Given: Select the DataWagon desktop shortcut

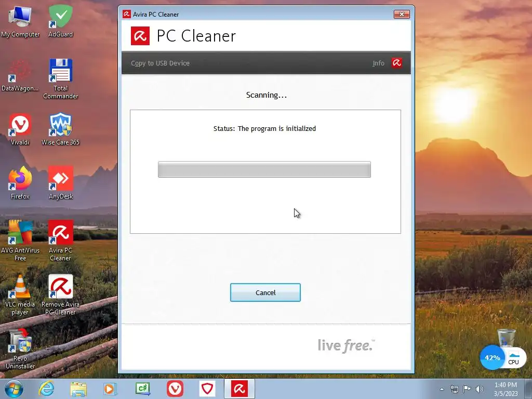Looking at the screenshot, I should 20,75.
